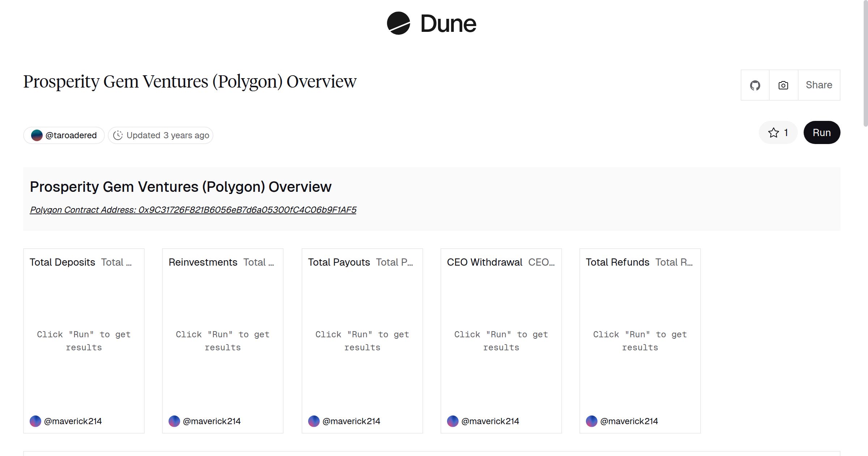Open the GitHub icon button
Image resolution: width=868 pixels, height=456 pixels.
point(755,85)
